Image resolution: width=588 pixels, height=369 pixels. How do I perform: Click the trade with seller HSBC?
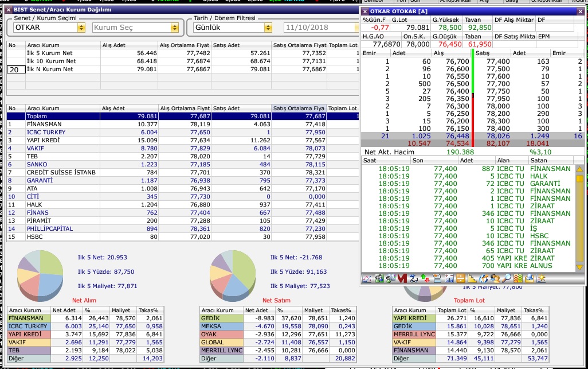pos(468,236)
